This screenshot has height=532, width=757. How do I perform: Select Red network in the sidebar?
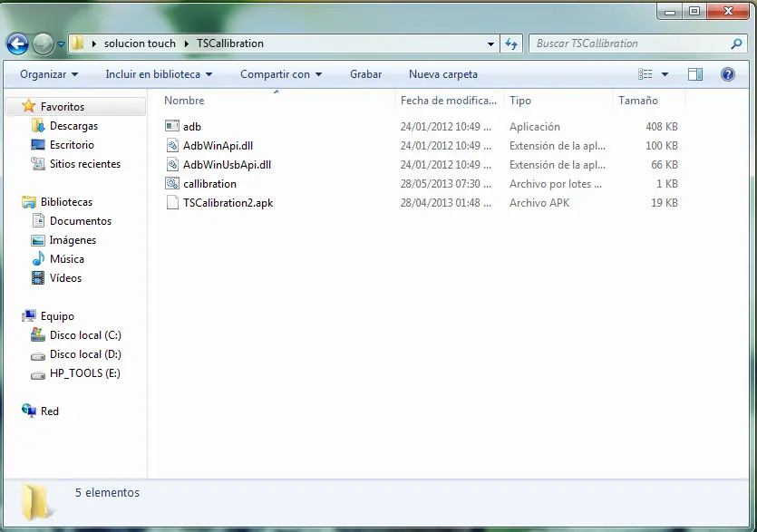[x=50, y=411]
